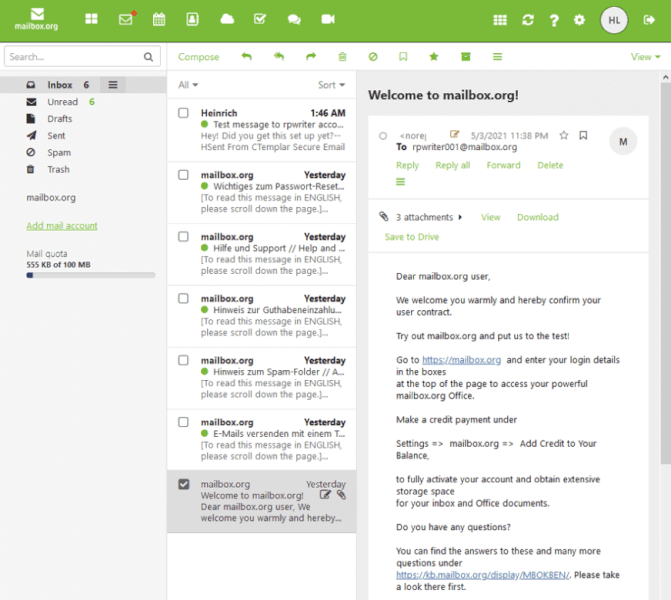This screenshot has width=671, height=600.
Task: Click the toolbar bookmark flag icon
Action: click(x=403, y=56)
